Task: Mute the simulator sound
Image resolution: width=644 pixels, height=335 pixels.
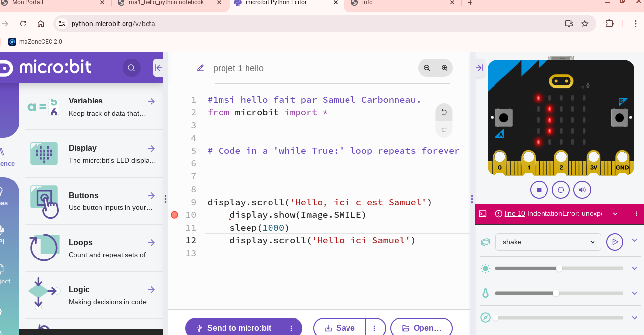Action: coord(582,190)
